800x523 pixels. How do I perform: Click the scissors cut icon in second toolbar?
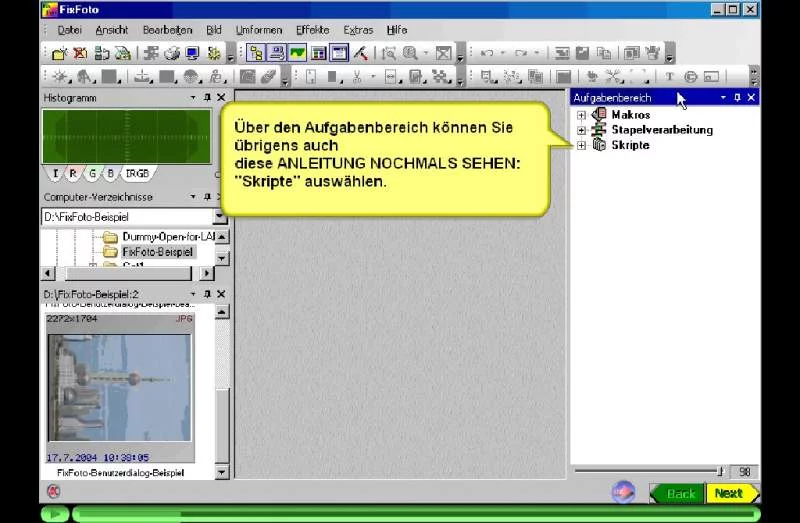point(357,77)
